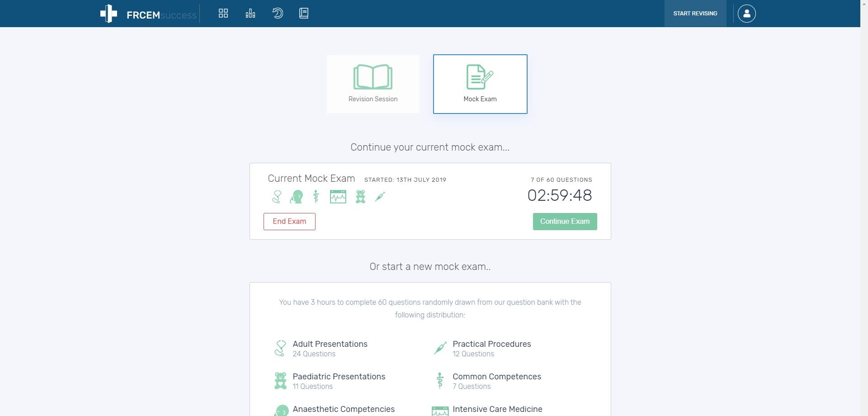Click the FRCEMsuccess brand text link
Screen dimensions: 868x416
(161, 15)
